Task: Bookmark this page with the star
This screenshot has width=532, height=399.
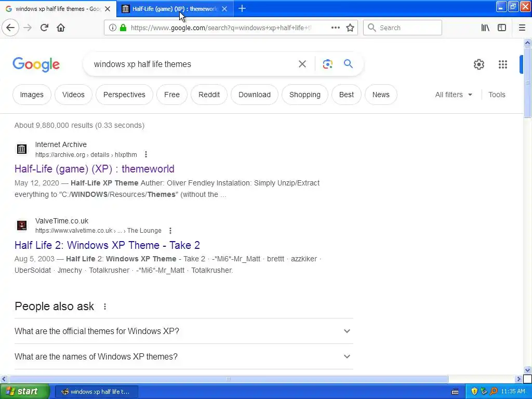Action: point(350,28)
